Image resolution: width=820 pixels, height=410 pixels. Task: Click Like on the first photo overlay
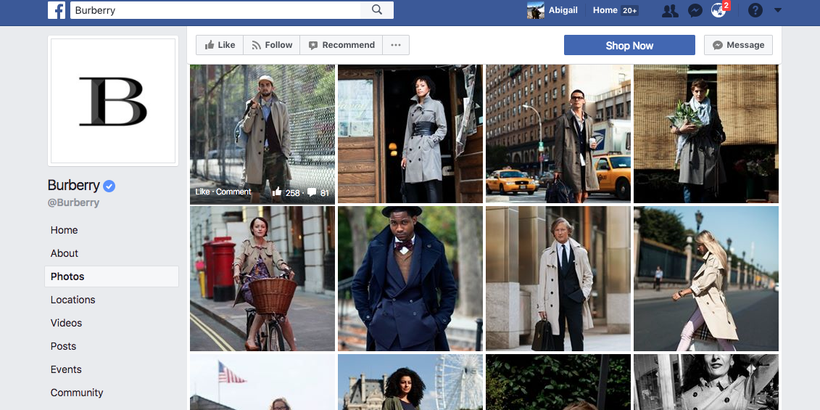pos(202,192)
